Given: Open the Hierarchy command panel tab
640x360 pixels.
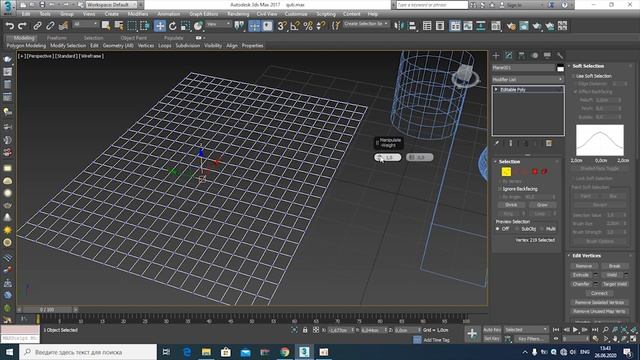Looking at the screenshot, I should tap(522, 56).
